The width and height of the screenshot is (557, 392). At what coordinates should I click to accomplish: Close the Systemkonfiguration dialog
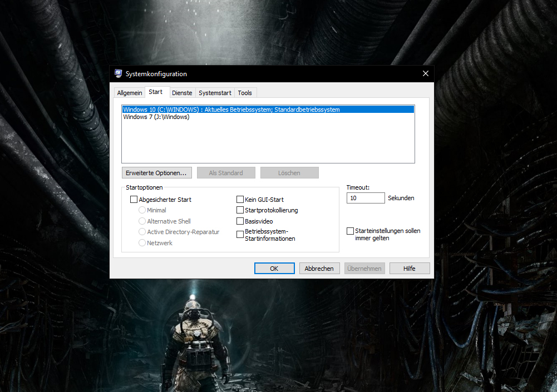(x=426, y=73)
